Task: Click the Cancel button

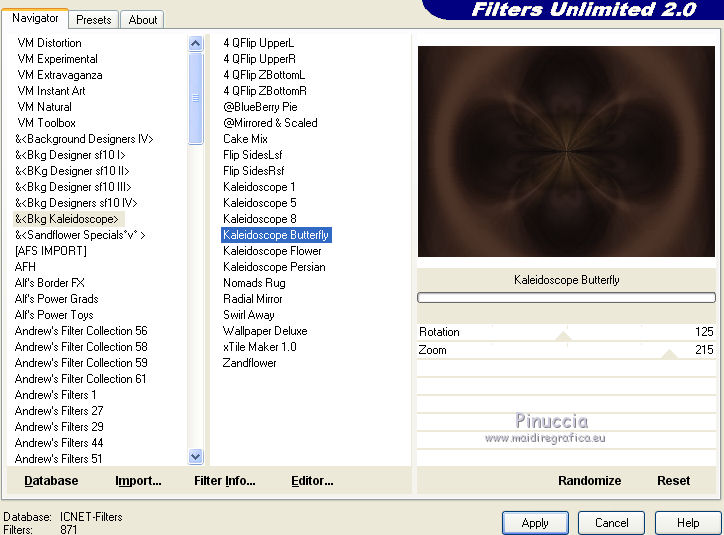Action: 611,523
